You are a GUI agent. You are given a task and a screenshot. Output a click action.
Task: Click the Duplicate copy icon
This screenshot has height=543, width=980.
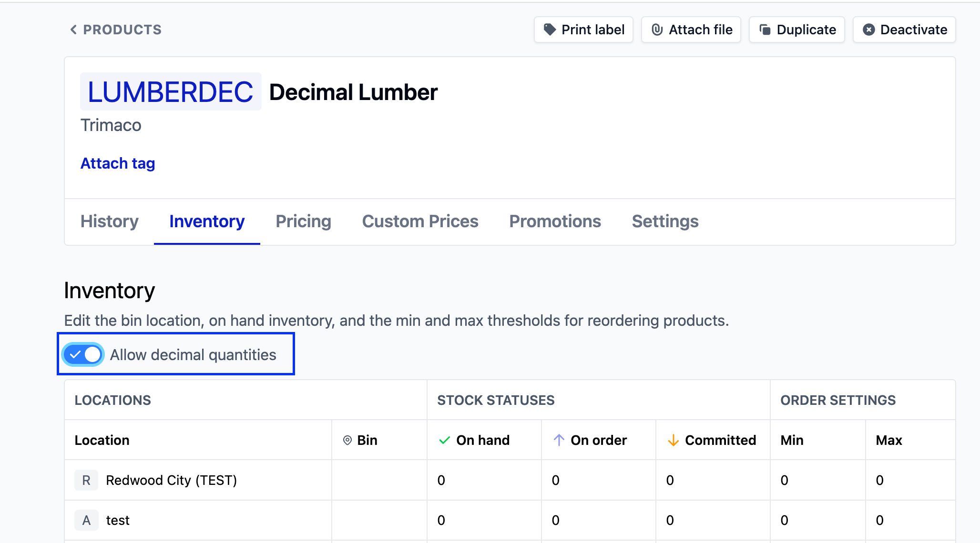[765, 30]
